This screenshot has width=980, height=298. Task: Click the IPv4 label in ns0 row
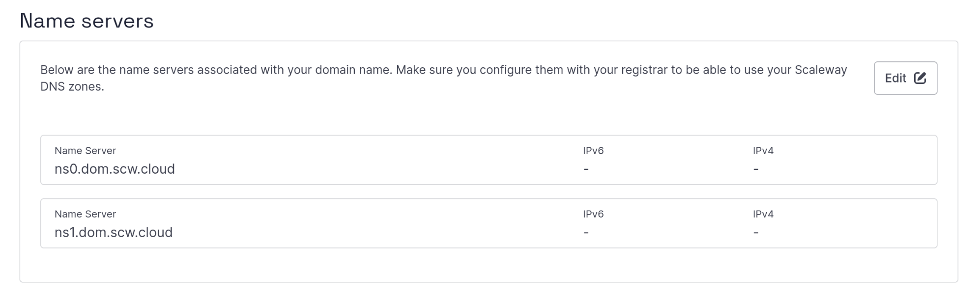click(x=763, y=151)
